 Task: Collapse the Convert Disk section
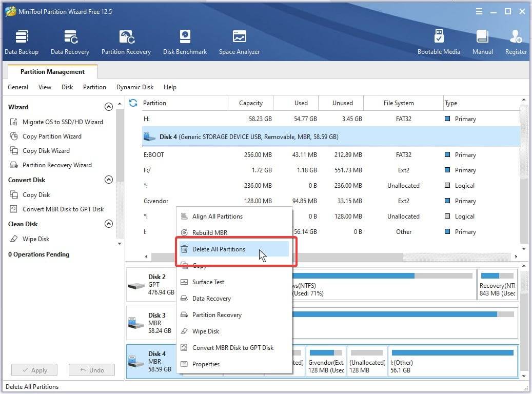pyautogui.click(x=108, y=180)
